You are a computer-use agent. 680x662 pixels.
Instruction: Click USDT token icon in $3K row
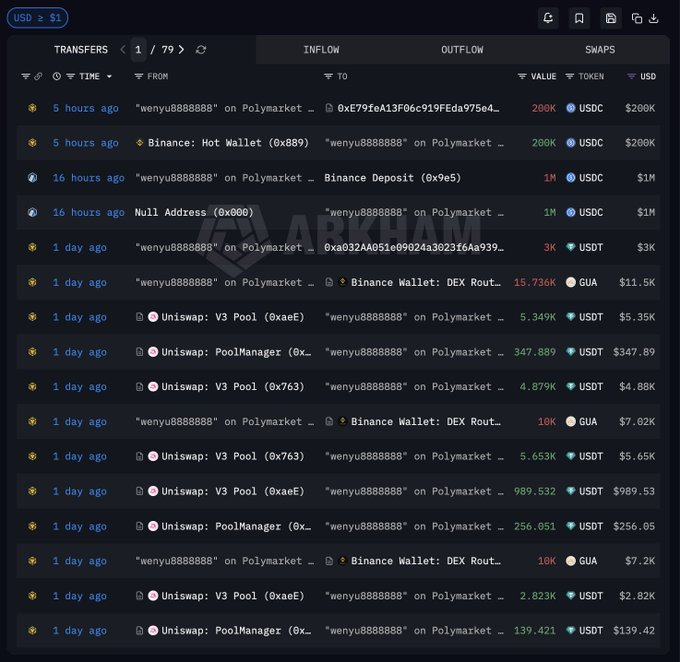(571, 247)
